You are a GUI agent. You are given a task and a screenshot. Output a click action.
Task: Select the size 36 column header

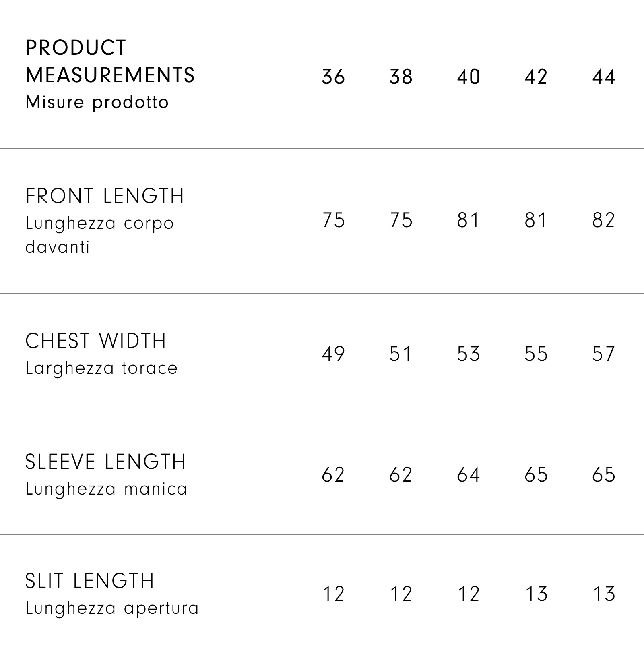pyautogui.click(x=333, y=77)
